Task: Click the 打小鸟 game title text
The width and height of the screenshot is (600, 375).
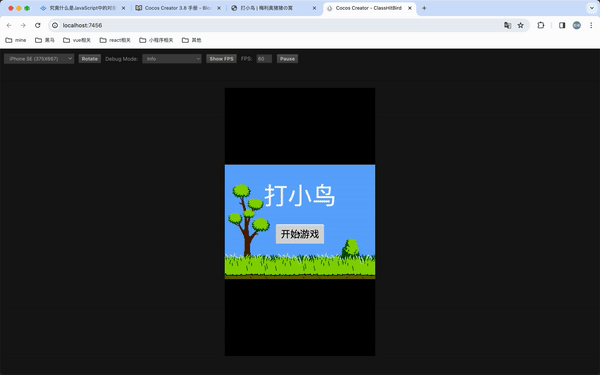Action: pyautogui.click(x=300, y=196)
